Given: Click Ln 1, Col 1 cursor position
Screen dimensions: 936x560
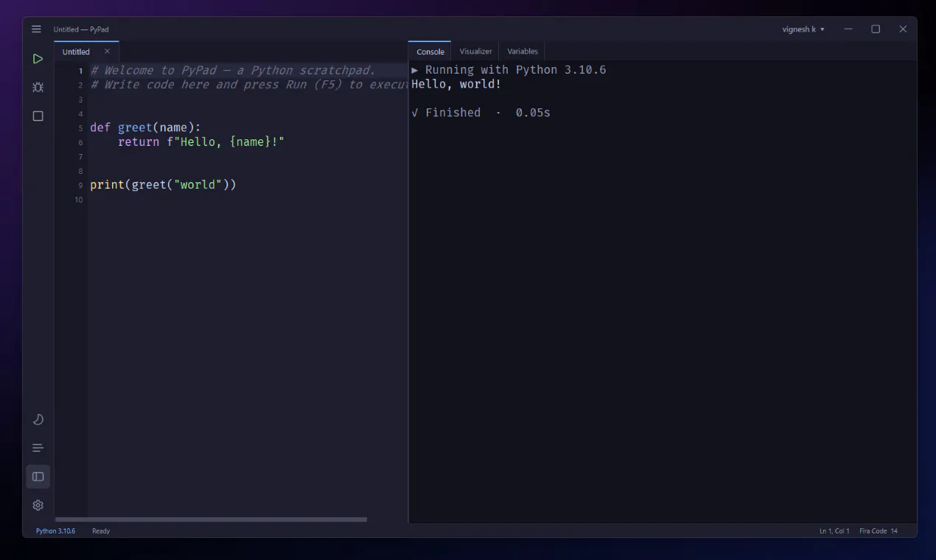Looking at the screenshot, I should point(834,531).
